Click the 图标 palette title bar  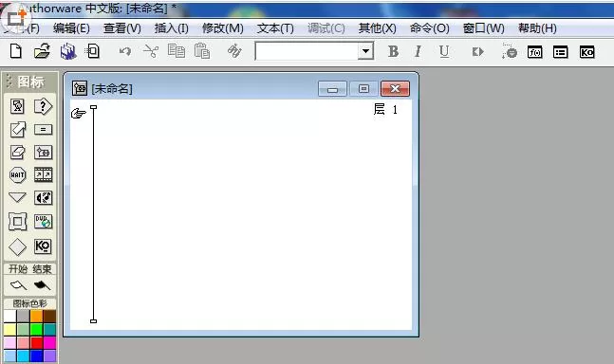coord(30,82)
